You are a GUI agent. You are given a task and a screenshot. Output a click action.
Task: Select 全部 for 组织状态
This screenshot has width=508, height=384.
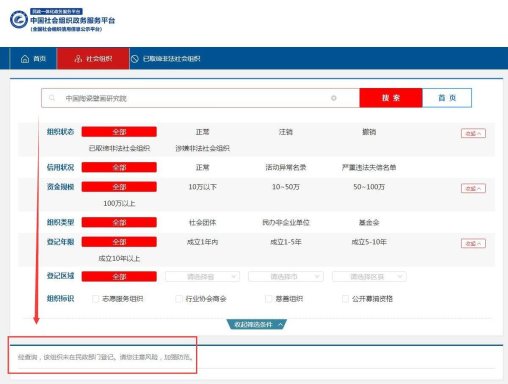(x=119, y=132)
